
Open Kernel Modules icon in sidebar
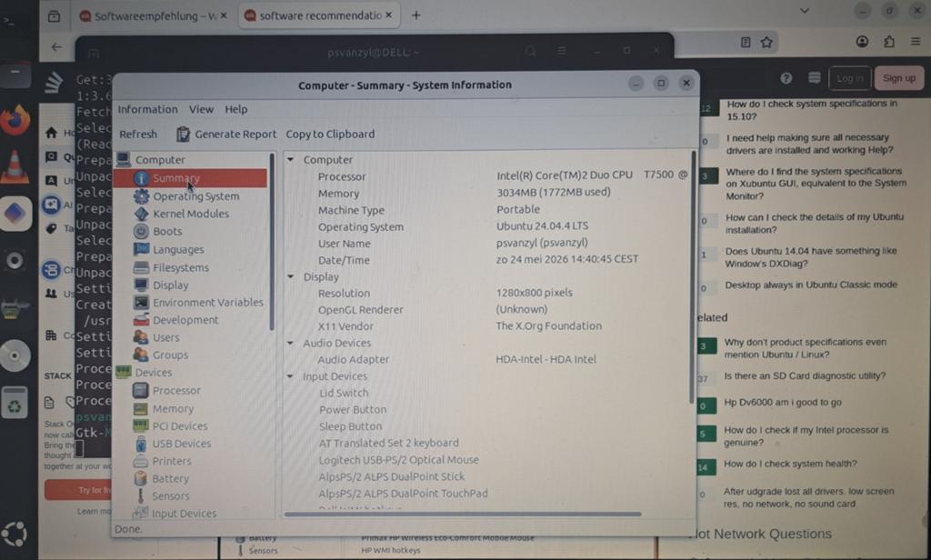click(141, 214)
